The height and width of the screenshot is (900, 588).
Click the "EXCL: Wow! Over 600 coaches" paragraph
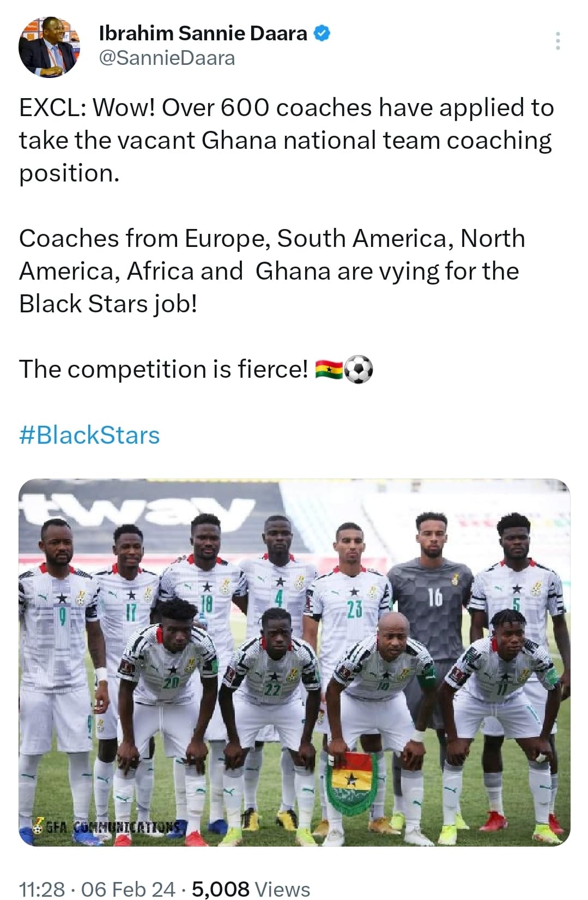(x=287, y=140)
